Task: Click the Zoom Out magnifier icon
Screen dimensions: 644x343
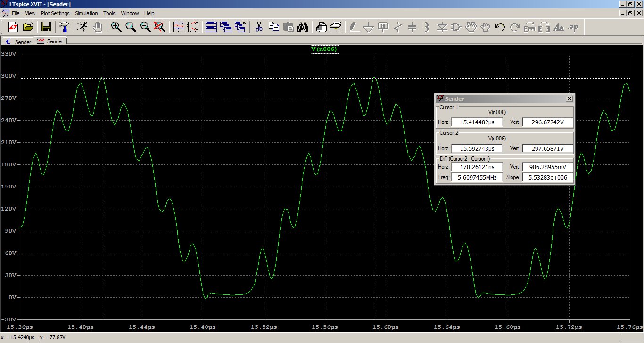Action: pos(145,27)
